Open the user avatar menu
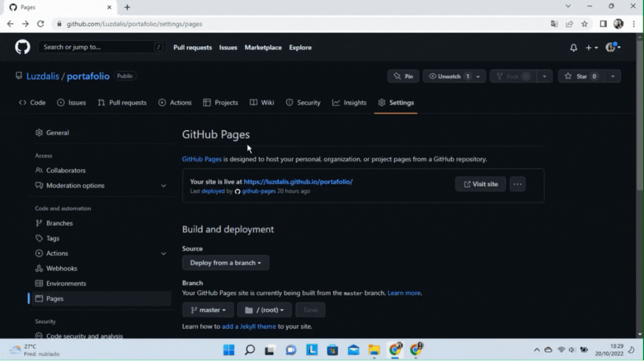644x362 pixels. (613, 47)
